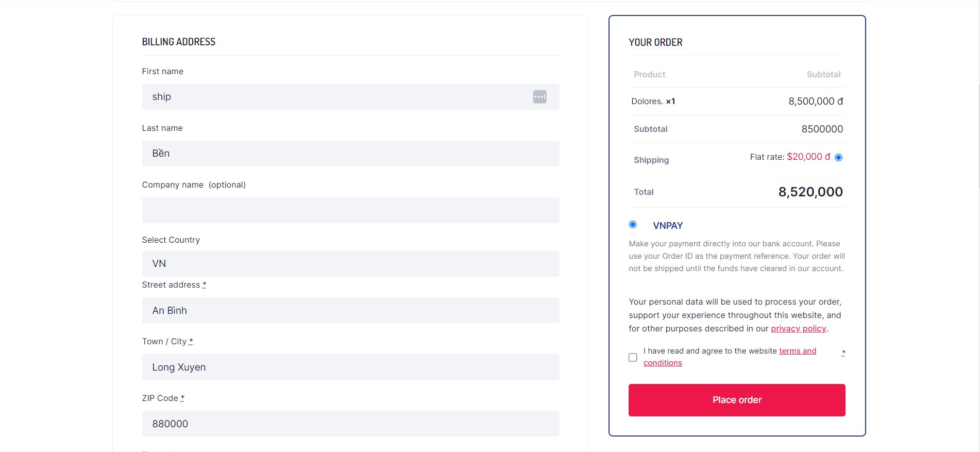Open the privacy policy link
Image resolution: width=980 pixels, height=452 pixels.
(x=798, y=329)
